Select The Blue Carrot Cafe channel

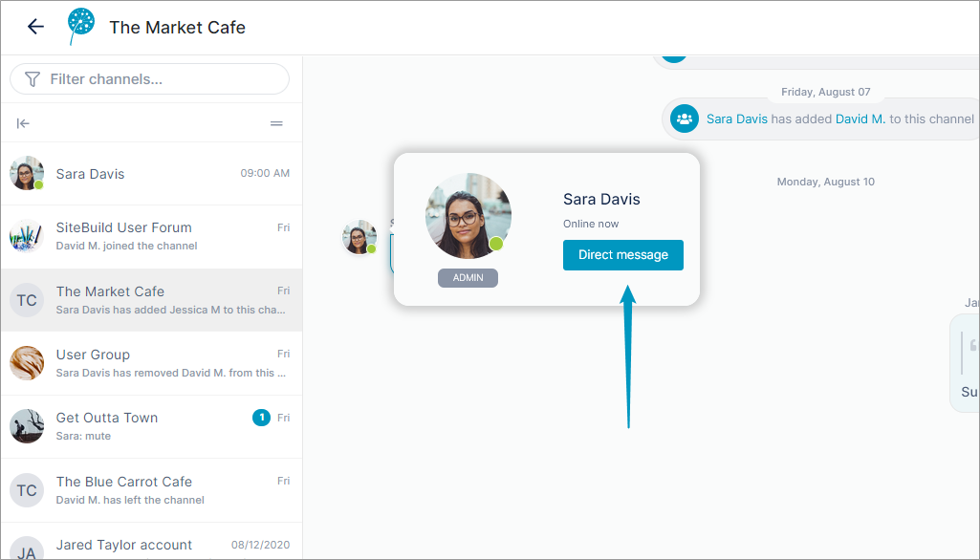click(x=151, y=490)
